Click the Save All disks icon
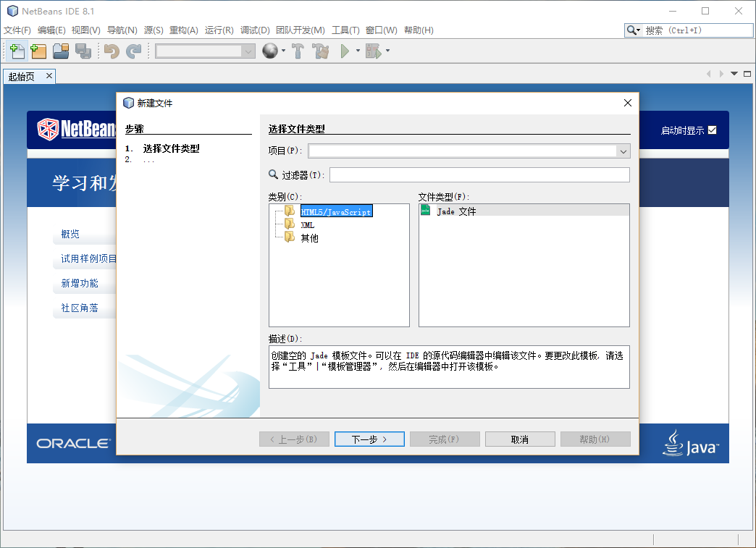756x548 pixels. (x=83, y=51)
